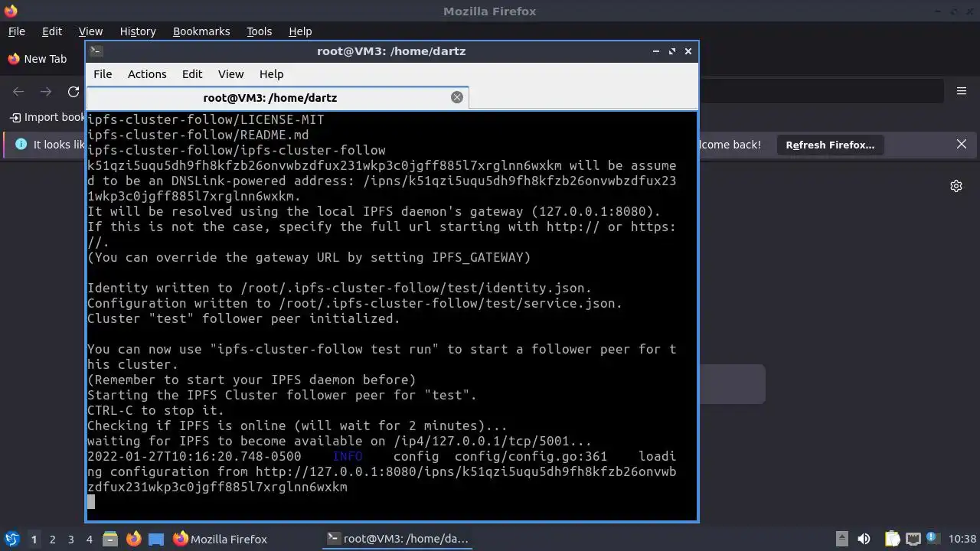This screenshot has height=551, width=980.
Task: Open the terminal Edit menu
Action: click(x=192, y=74)
